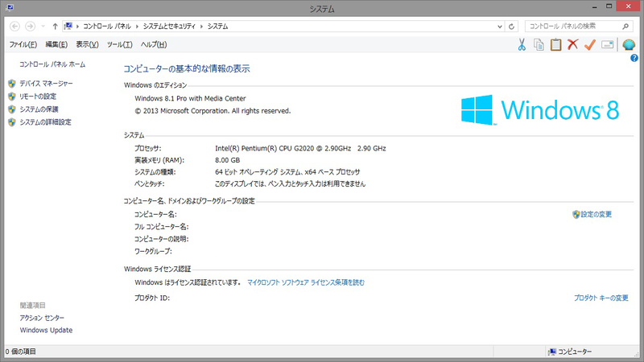Expand chevron after コントロール パネル breadcrumb

[x=137, y=27]
